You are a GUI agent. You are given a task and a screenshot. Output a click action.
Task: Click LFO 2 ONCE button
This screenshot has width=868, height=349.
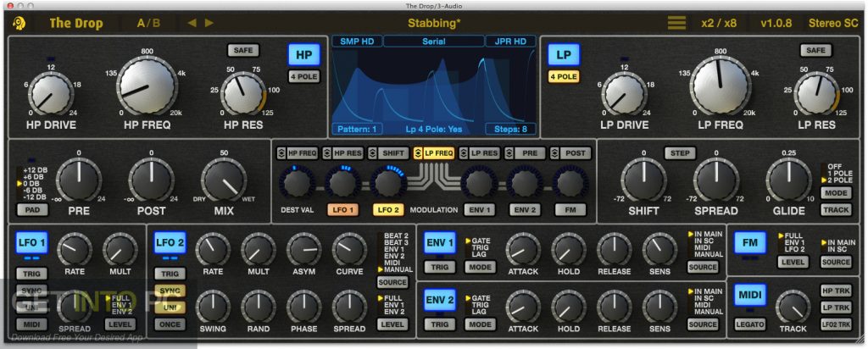click(170, 324)
